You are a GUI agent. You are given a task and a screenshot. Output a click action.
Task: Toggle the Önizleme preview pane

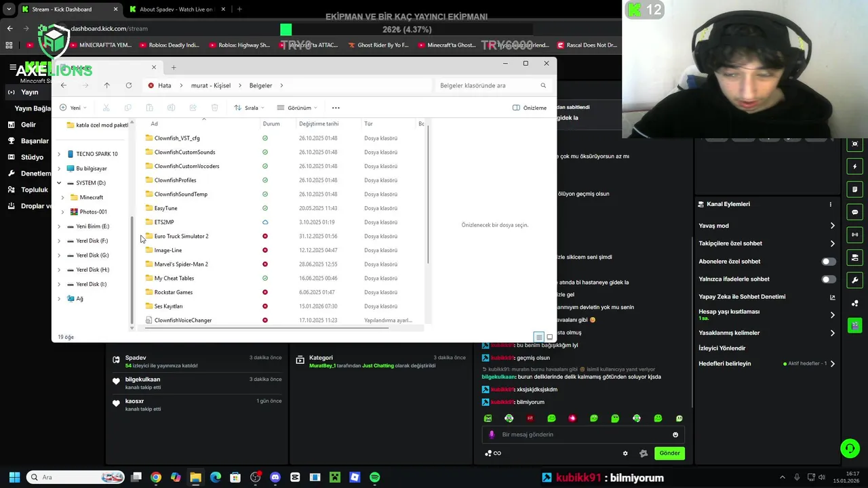point(530,108)
